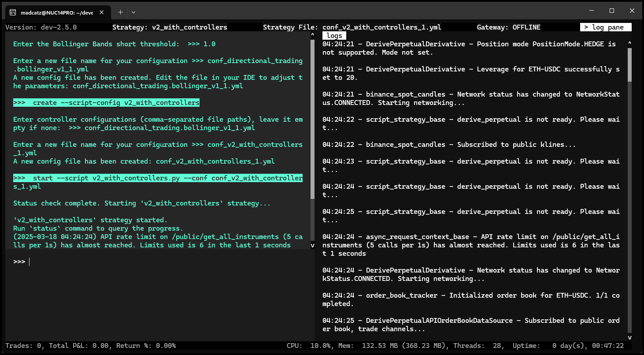Click the terminal icon on the tab

13,12
